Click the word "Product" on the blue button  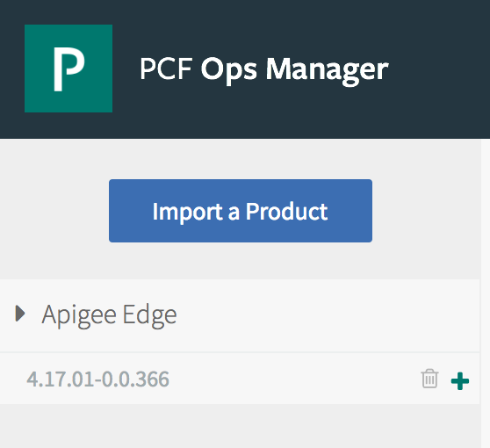(x=286, y=212)
